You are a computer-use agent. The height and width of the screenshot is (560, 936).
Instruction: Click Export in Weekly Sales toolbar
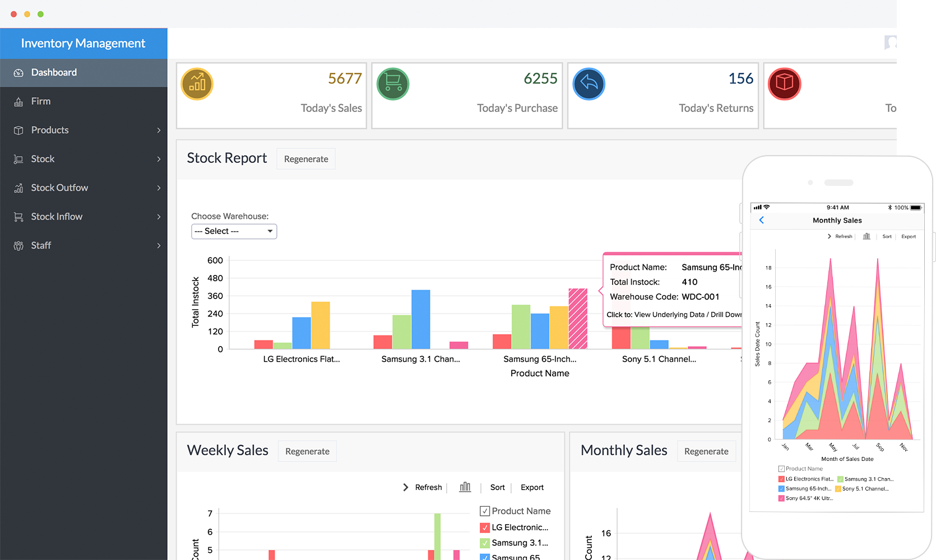[532, 487]
